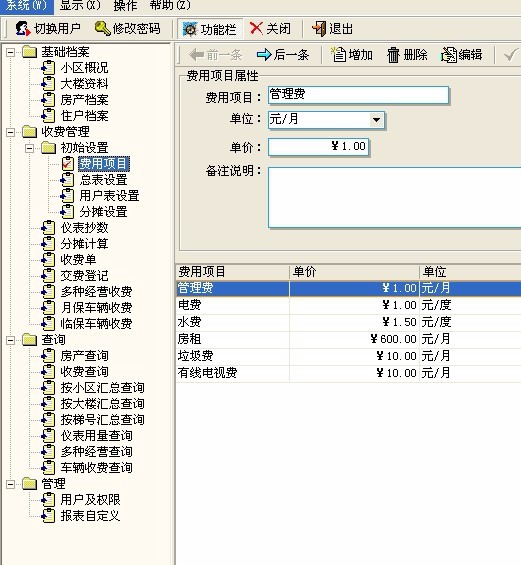Open 多种经营查询 in the tree

(x=97, y=451)
